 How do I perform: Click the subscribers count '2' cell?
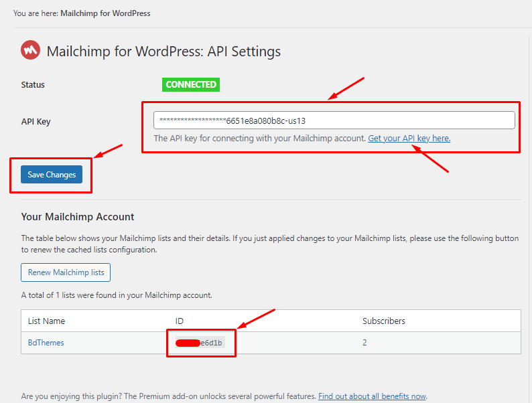(x=364, y=343)
